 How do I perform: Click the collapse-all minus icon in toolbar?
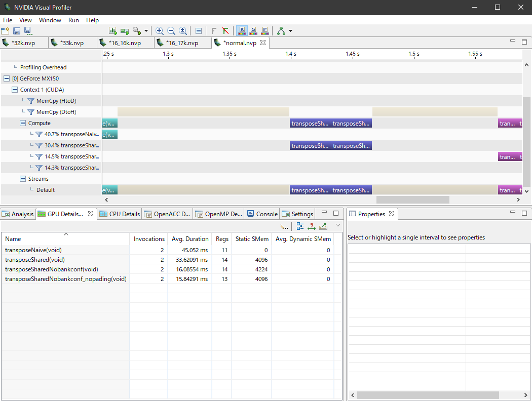(199, 31)
